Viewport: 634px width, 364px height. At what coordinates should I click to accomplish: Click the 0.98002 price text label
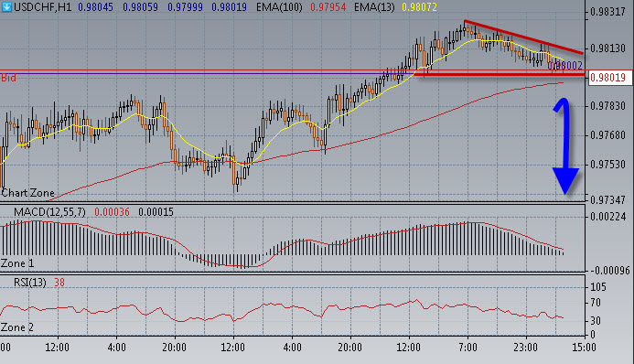[x=565, y=66]
